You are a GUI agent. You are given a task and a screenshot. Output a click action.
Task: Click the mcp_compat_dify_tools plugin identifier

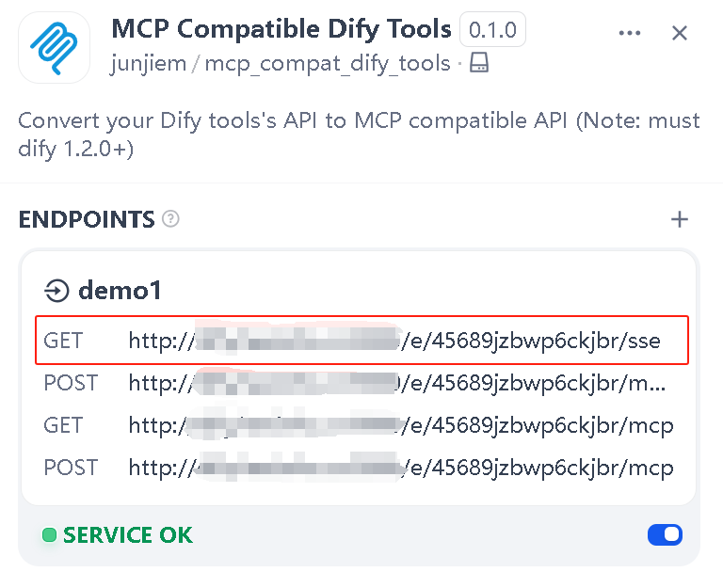327,64
